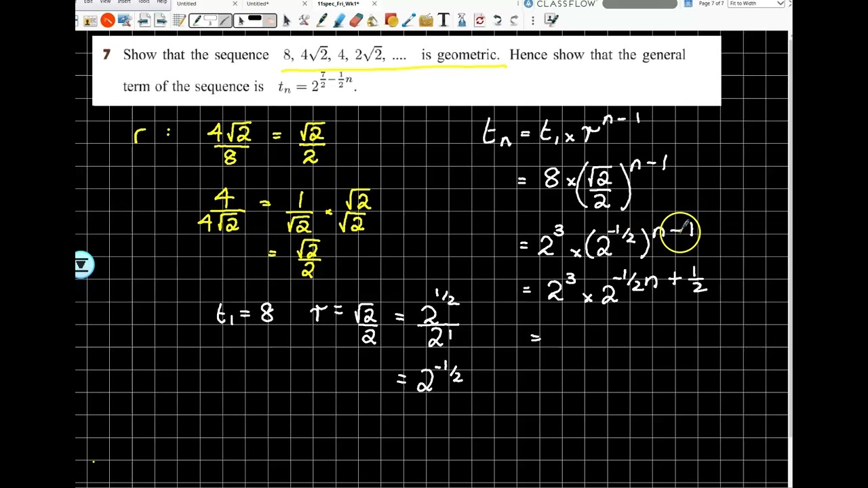Click the profile card icon
This screenshot has width=868, height=488.
click(90, 21)
